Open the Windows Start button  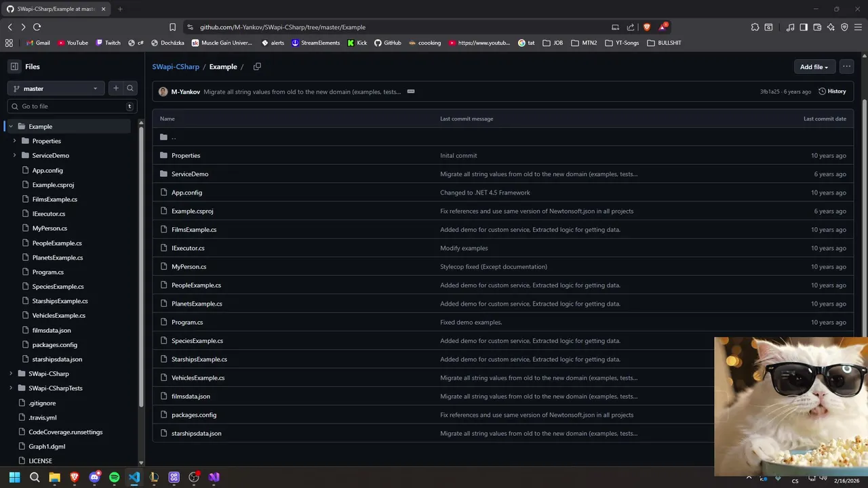[14, 477]
